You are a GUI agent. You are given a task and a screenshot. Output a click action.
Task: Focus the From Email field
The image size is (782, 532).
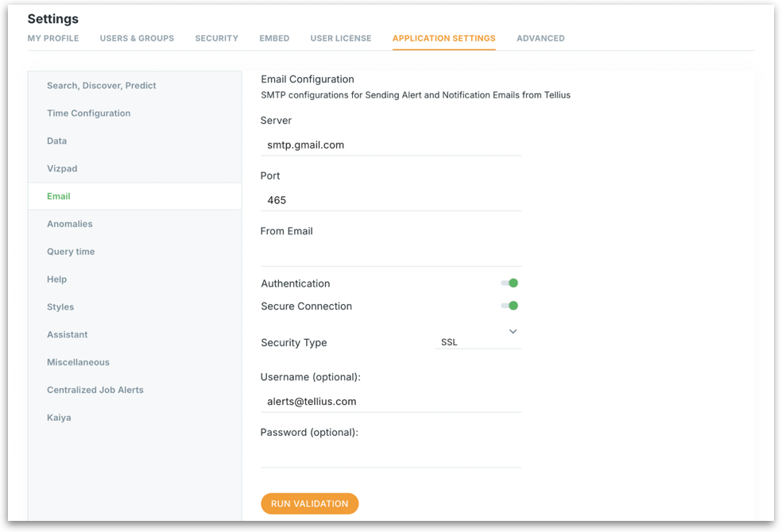click(390, 255)
